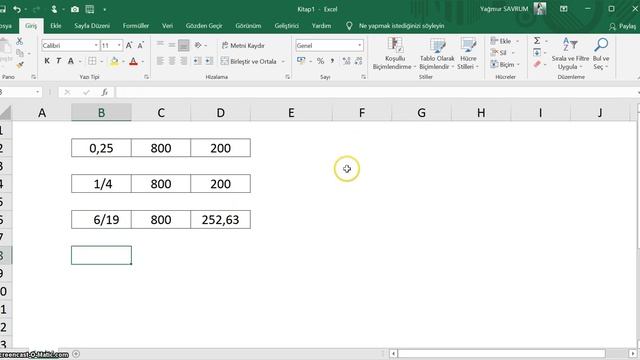Click the camera icon in quick access toolbar
This screenshot has width=640, height=360.
pyautogui.click(x=75, y=9)
